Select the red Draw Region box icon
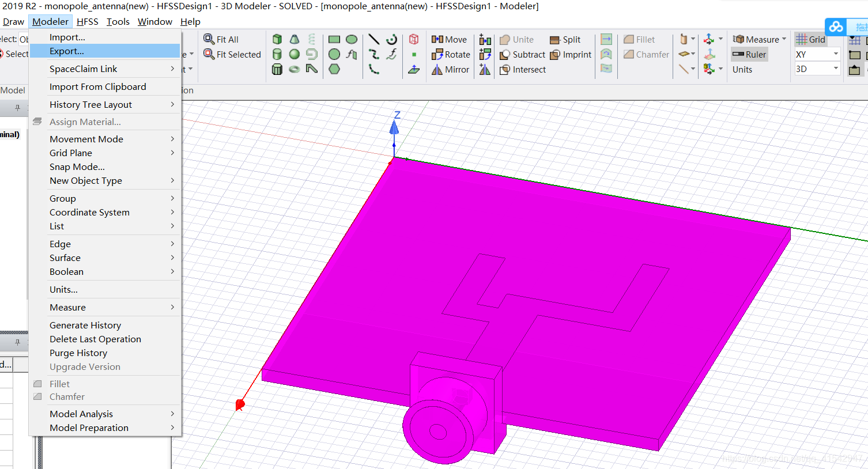Viewport: 868px width, 469px height. click(x=414, y=39)
